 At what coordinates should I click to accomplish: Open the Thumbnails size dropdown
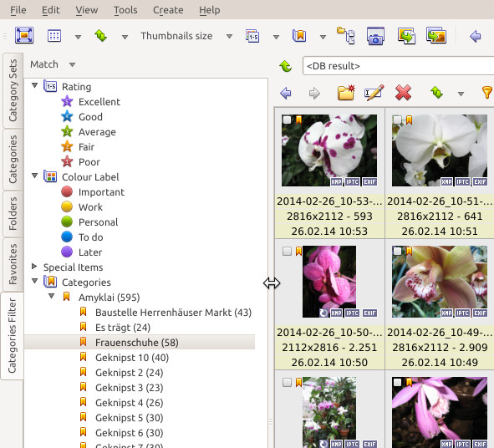(229, 37)
